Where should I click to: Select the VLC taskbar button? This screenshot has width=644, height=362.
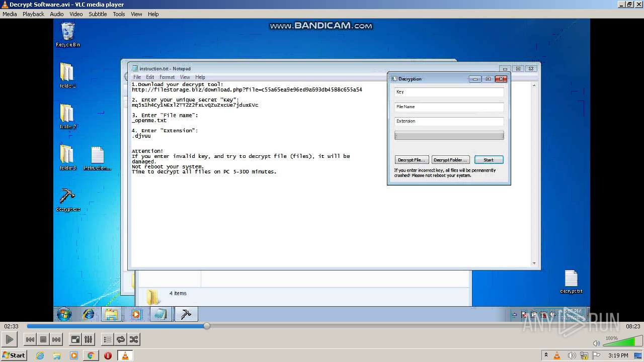point(125,355)
